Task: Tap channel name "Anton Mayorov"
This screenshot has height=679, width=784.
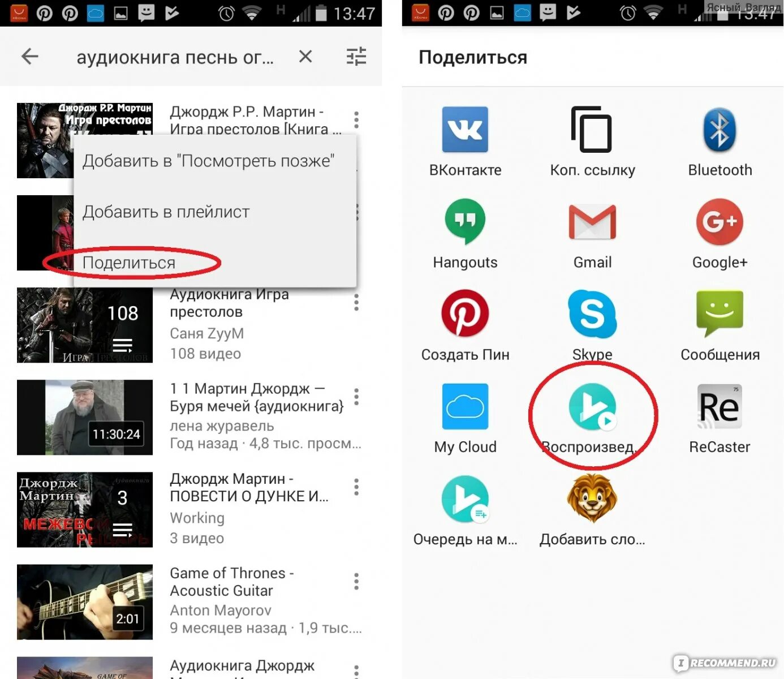Action: click(x=221, y=611)
